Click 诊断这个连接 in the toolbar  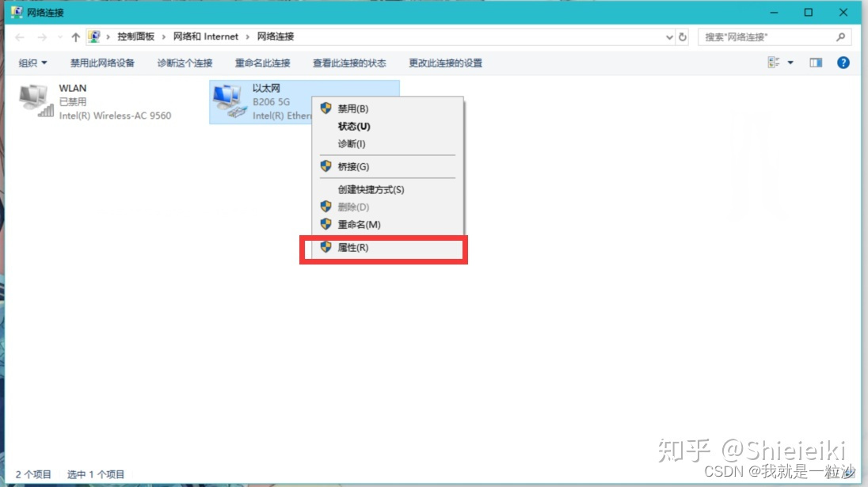tap(185, 63)
